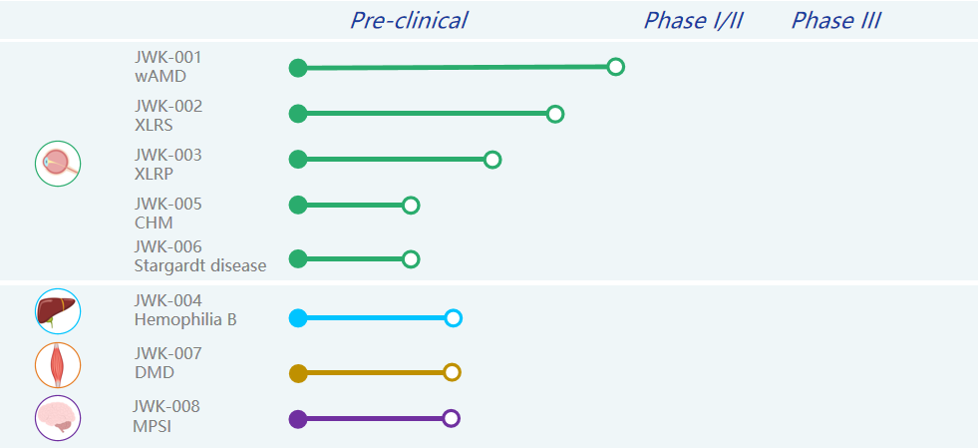Click the hollow end marker of JWK-001 progress bar

[x=616, y=66]
